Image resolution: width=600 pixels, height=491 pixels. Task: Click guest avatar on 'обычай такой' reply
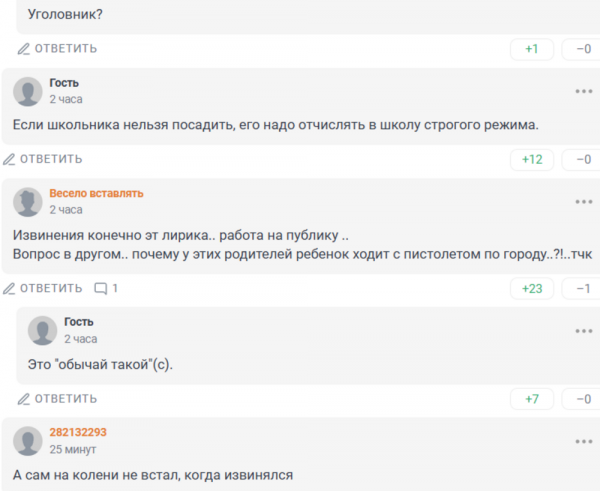43,331
